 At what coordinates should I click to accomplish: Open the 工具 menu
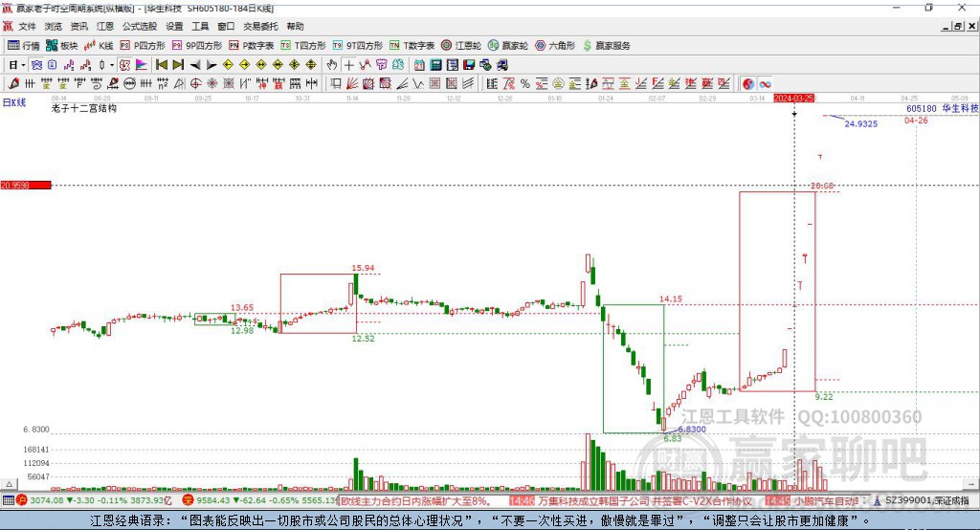click(x=200, y=26)
